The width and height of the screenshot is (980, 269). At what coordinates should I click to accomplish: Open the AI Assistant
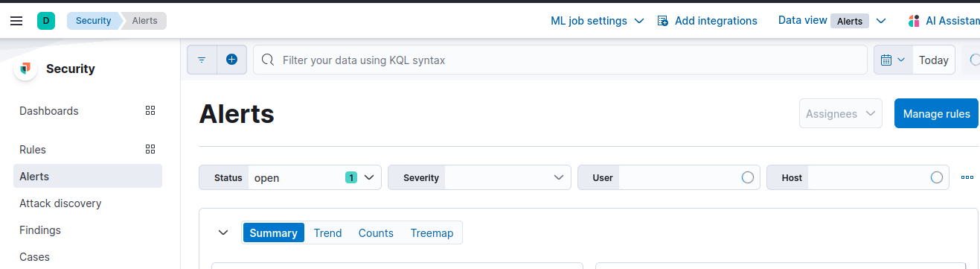point(945,21)
